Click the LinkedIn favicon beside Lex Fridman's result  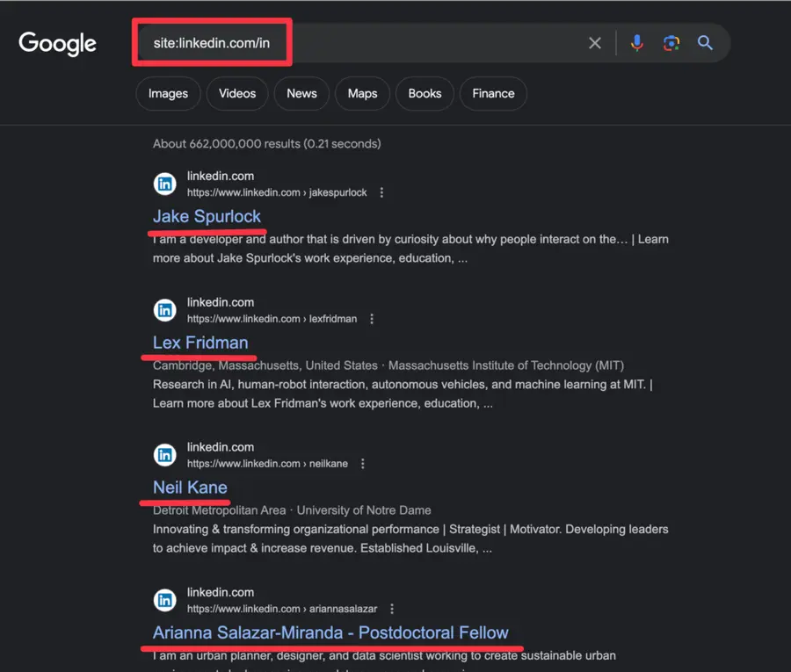click(x=164, y=310)
